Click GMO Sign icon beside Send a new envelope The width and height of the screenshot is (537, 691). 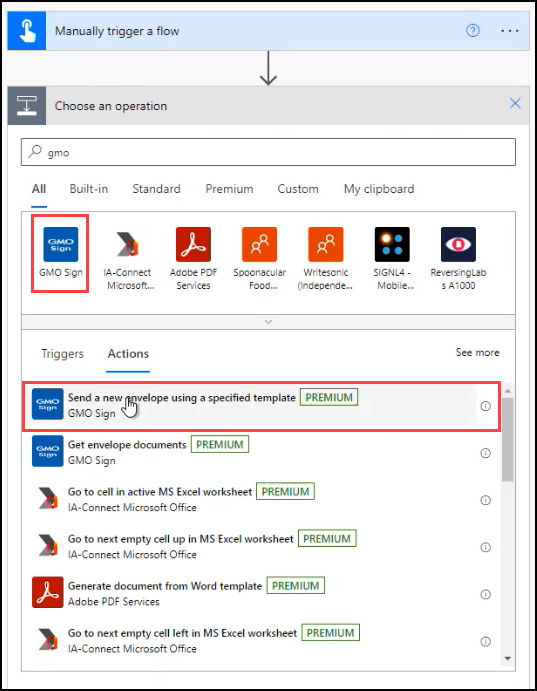click(48, 404)
